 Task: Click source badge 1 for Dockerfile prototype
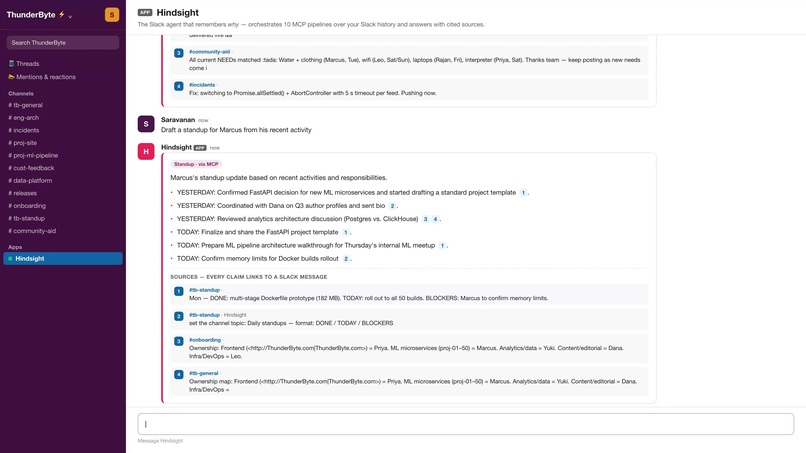pyautogui.click(x=178, y=292)
